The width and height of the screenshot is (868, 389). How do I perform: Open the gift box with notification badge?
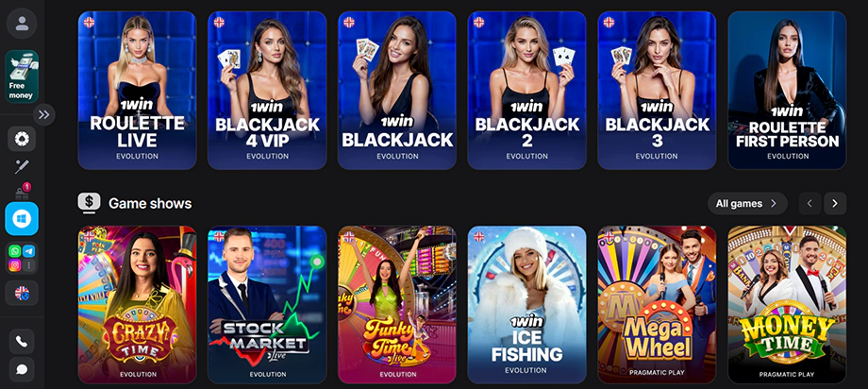[x=22, y=193]
